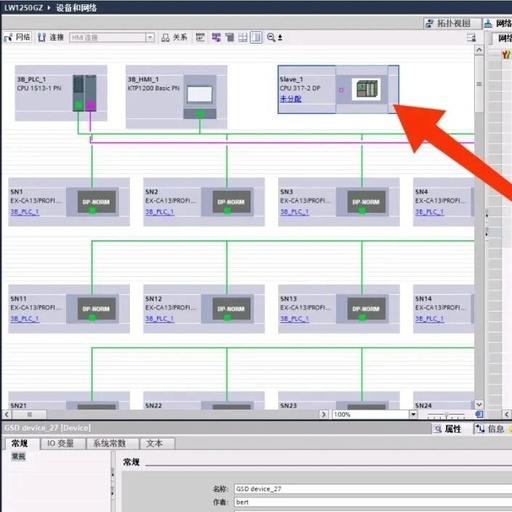
Task: Select the DP-NORM module of SN11
Action: [x=97, y=309]
